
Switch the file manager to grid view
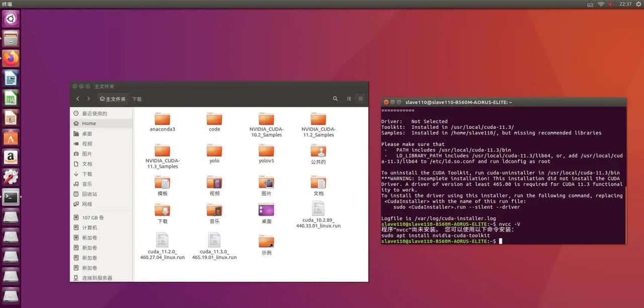[x=361, y=99]
